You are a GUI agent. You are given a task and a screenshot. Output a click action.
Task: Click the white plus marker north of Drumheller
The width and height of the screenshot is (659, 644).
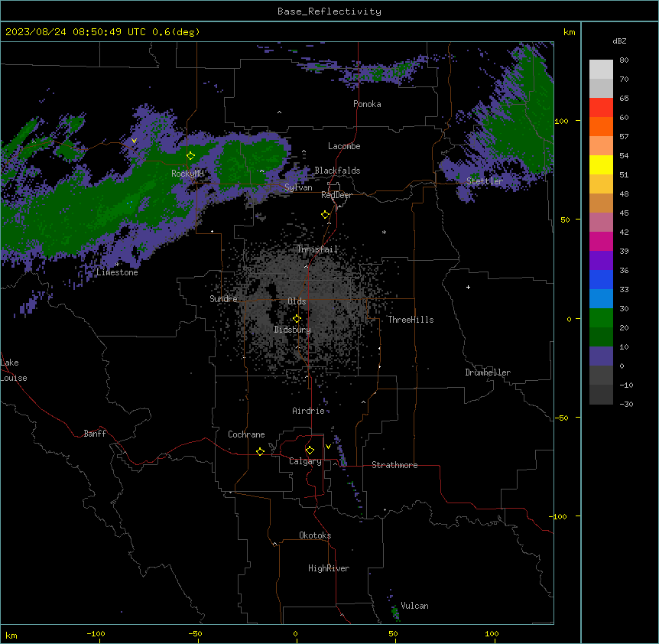point(468,287)
